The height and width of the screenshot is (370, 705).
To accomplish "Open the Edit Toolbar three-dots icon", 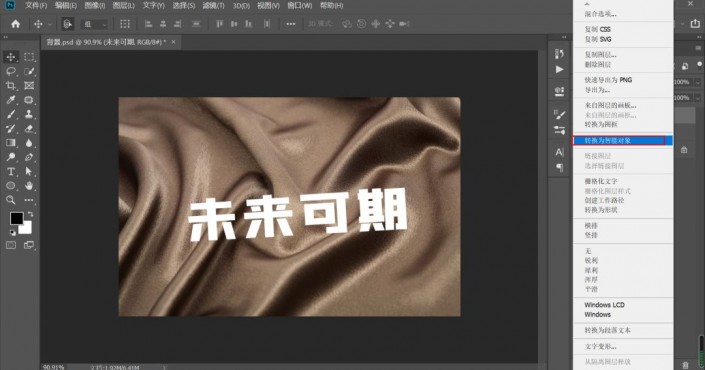I will tap(29, 200).
